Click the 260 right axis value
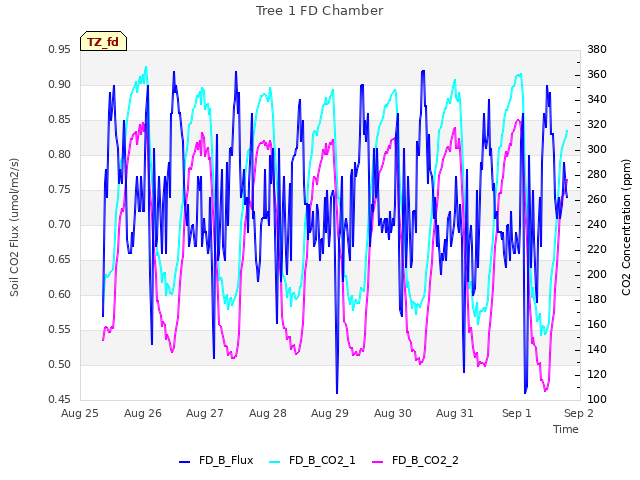This screenshot has height=480, width=640. 597,200
